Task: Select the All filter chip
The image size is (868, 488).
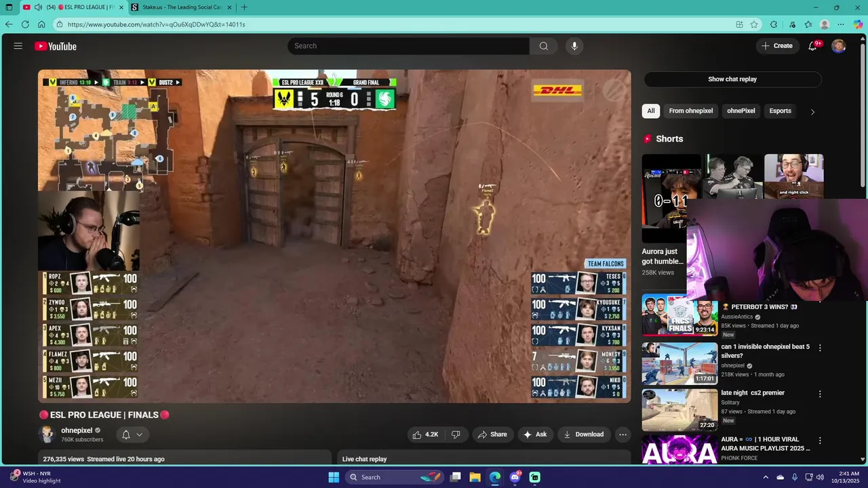Action: 651,111
